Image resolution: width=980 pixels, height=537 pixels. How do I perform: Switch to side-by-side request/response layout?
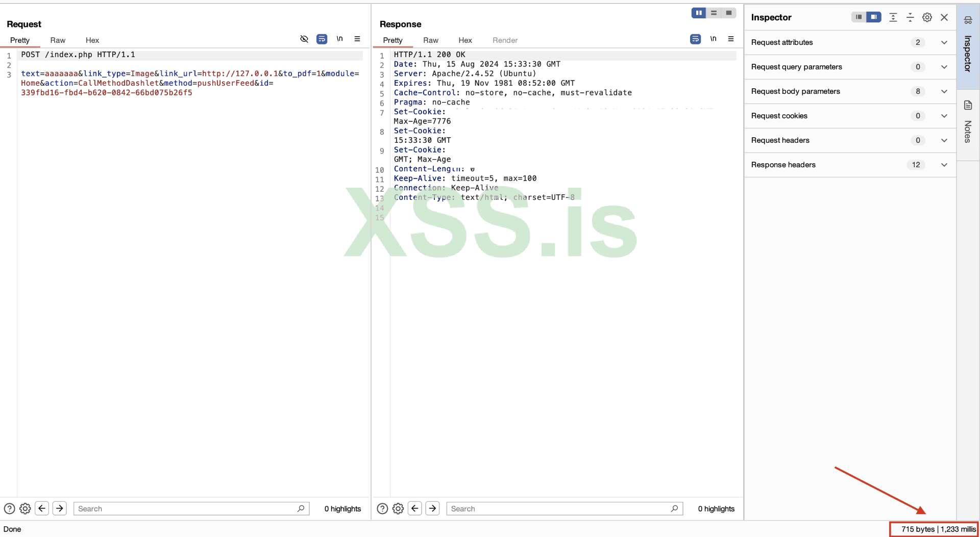pos(699,13)
